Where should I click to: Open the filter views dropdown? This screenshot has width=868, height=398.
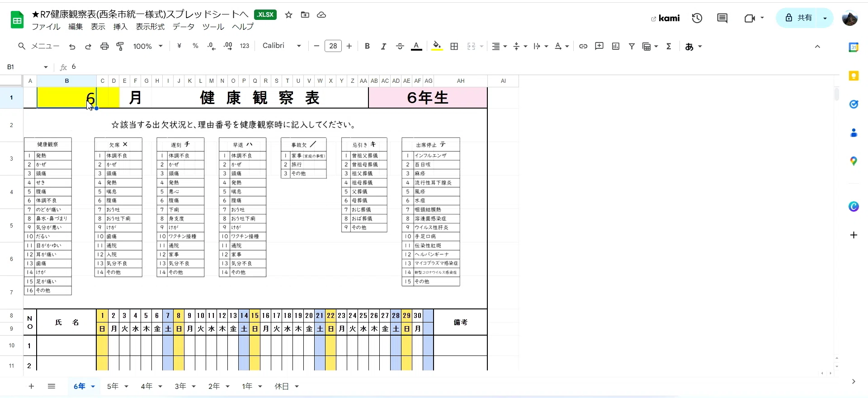(x=650, y=46)
